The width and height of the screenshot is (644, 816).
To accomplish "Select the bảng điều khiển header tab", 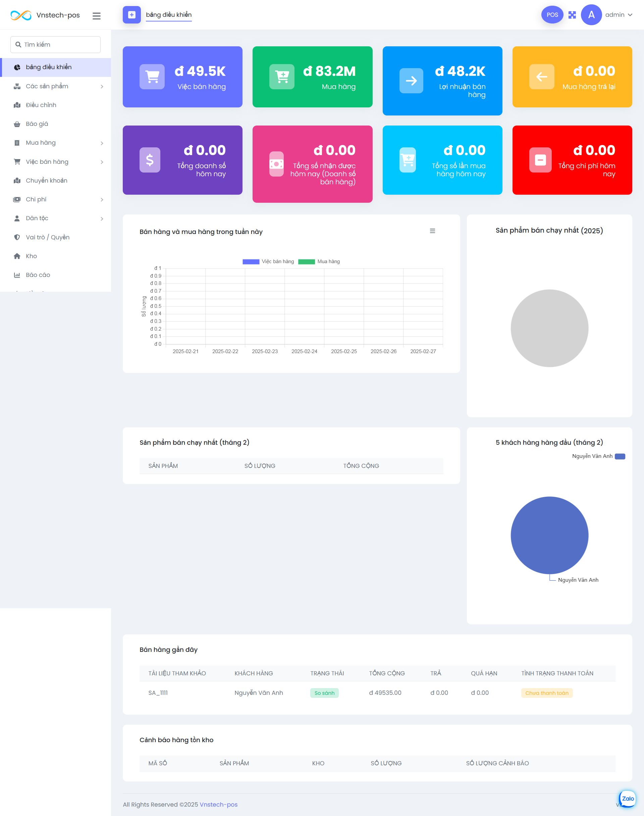I will (168, 15).
